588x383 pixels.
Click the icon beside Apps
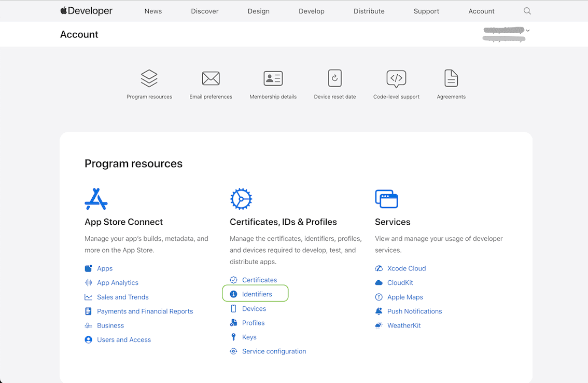pyautogui.click(x=89, y=268)
